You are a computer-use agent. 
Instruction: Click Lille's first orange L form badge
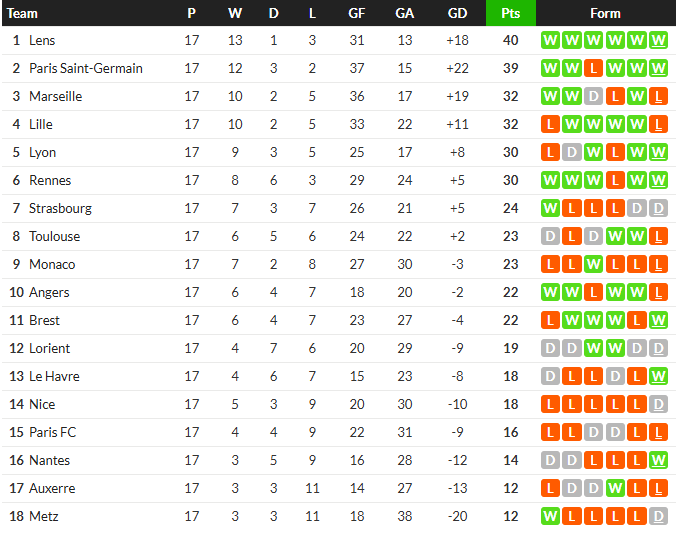[x=550, y=124]
